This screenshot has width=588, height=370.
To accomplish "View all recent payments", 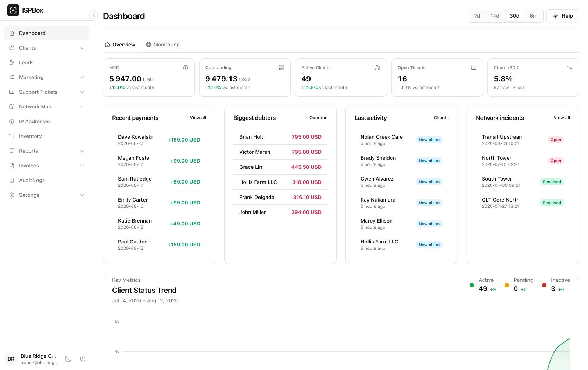I will [x=198, y=118].
